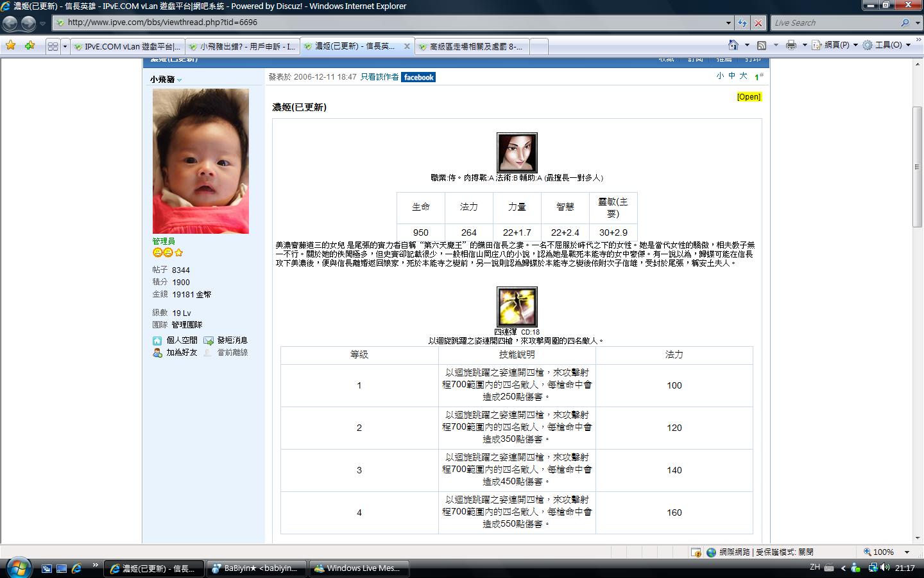Open the 網頁(P) page dropdown menu
The width and height of the screenshot is (924, 578).
835,45
